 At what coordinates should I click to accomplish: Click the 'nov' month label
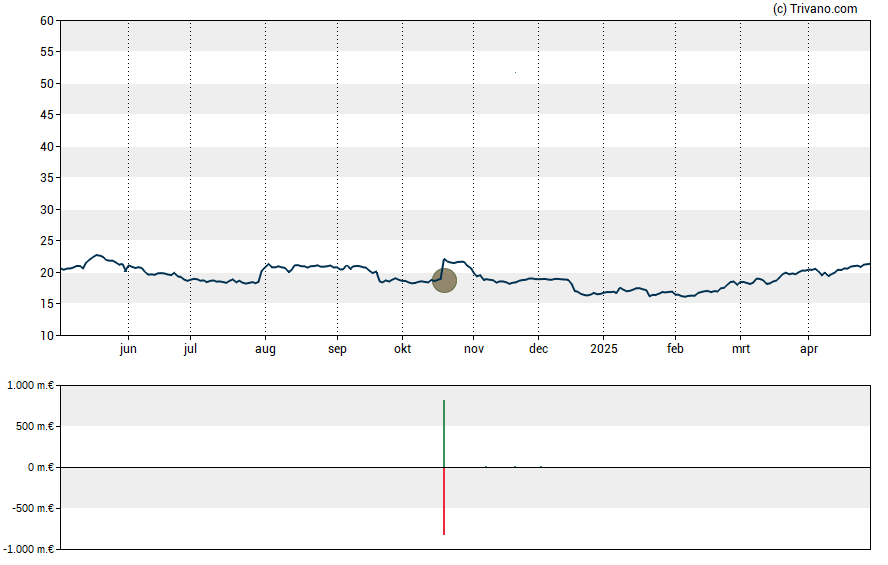(474, 349)
